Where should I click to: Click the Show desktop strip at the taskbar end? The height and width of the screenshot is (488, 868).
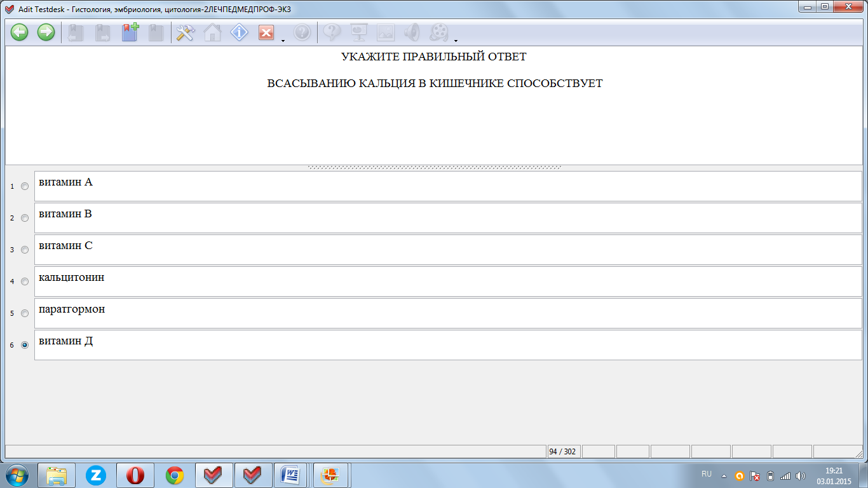[x=863, y=475]
